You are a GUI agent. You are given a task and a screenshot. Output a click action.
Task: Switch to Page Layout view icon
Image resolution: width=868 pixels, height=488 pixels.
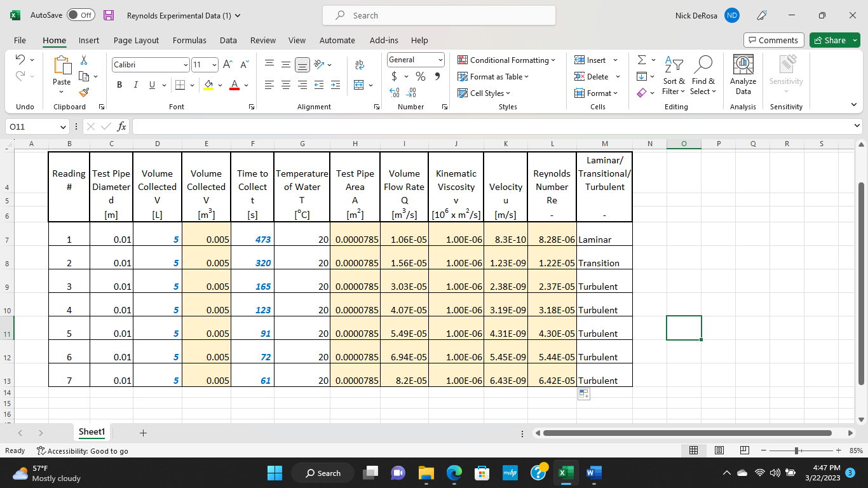[x=719, y=451]
